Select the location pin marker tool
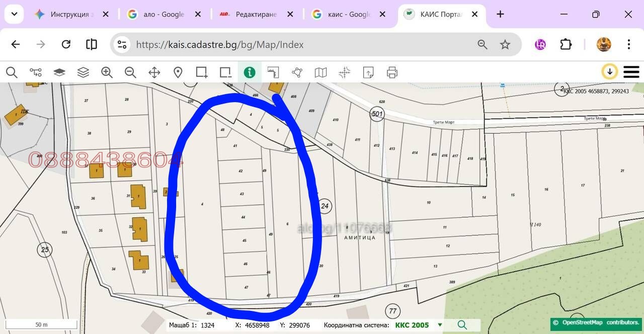This screenshot has height=334, width=644. 178,72
